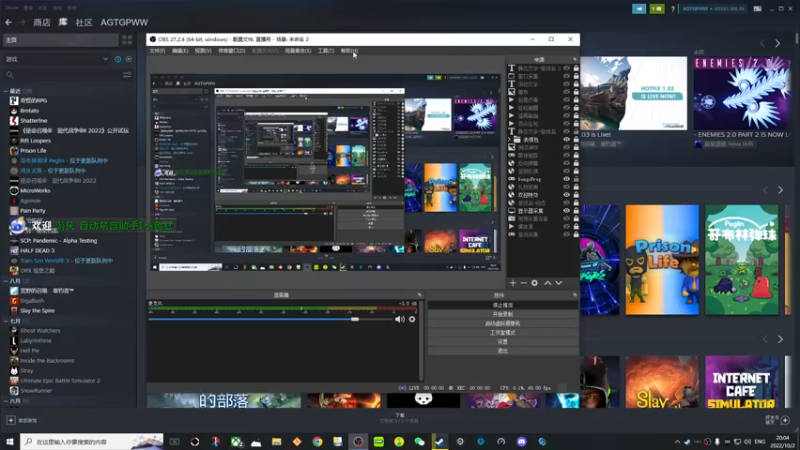This screenshot has width=800, height=450.
Task: Open source properties gear in OBS sources toolbar
Action: (534, 283)
